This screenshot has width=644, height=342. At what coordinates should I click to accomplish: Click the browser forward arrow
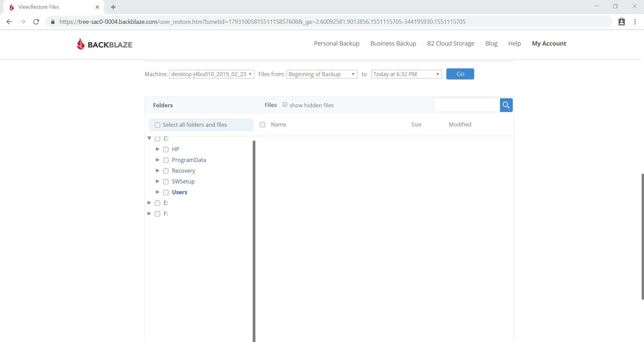(x=22, y=22)
